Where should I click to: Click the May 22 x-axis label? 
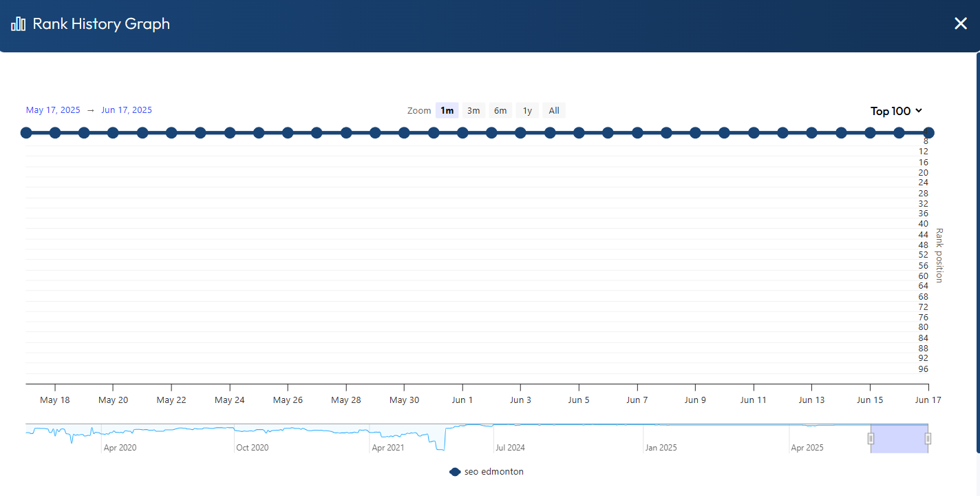171,400
